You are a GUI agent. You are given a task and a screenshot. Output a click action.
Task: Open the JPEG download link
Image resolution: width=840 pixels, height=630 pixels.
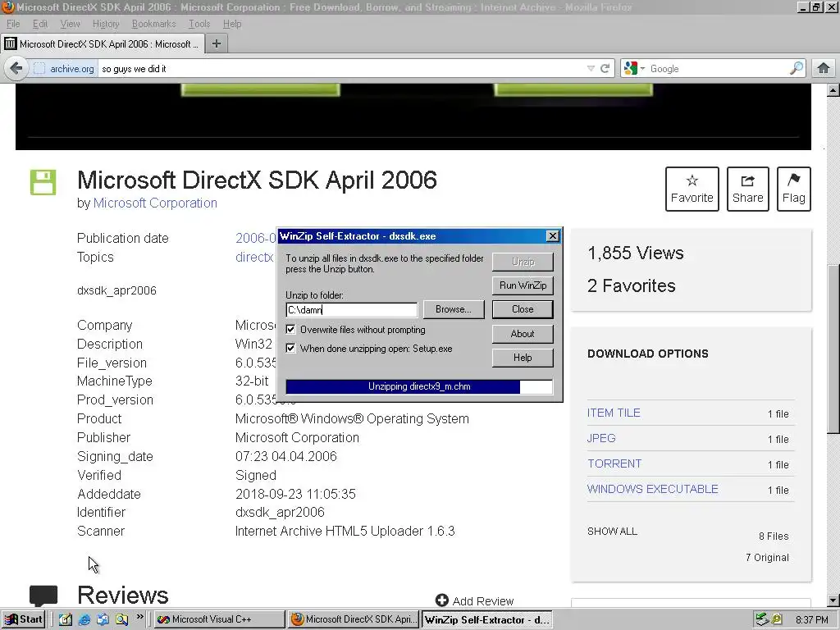click(601, 438)
